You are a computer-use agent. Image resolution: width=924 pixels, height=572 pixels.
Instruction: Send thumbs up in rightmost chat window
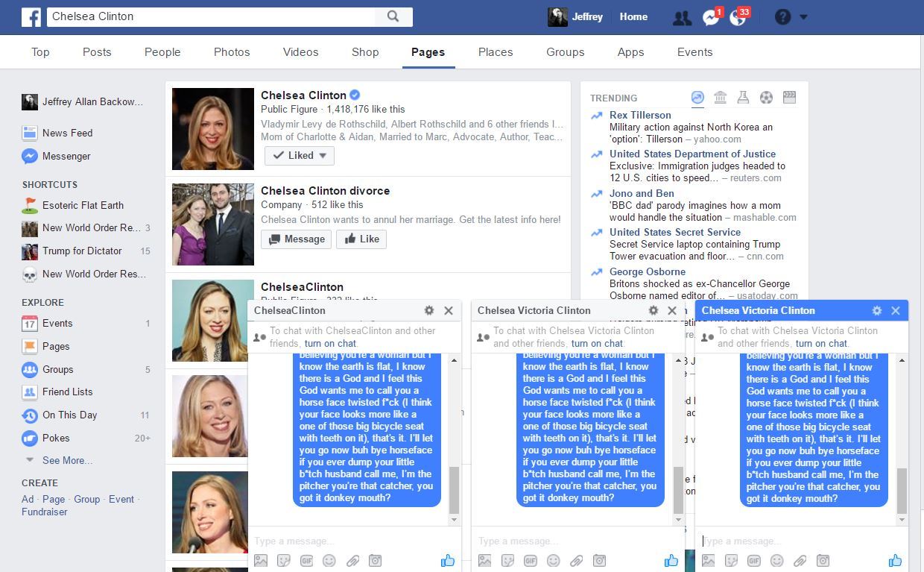(x=895, y=560)
